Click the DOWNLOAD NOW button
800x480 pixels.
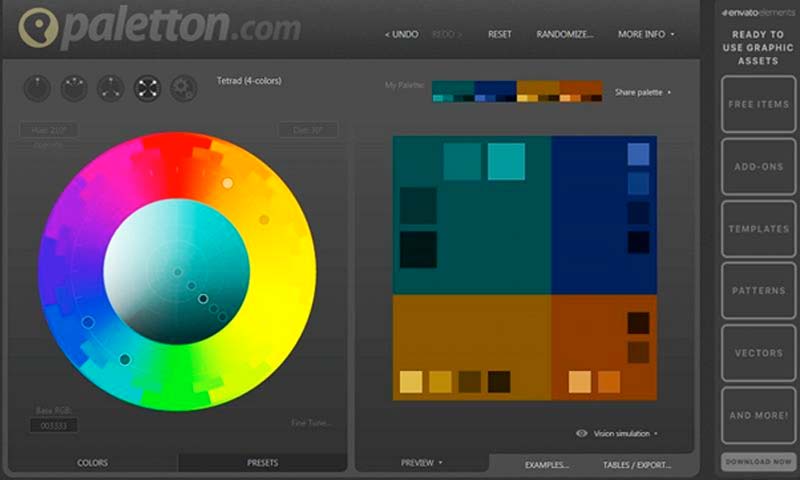(759, 461)
